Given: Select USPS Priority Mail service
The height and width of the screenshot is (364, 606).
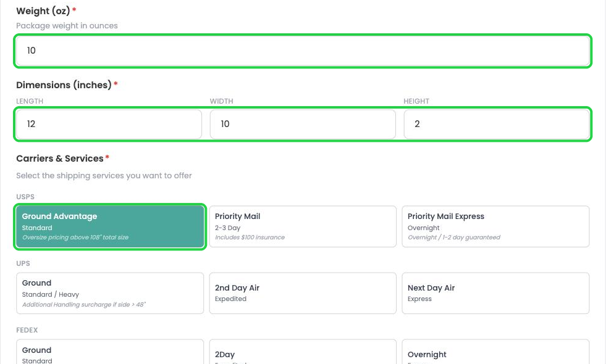Looking at the screenshot, I should (303, 226).
